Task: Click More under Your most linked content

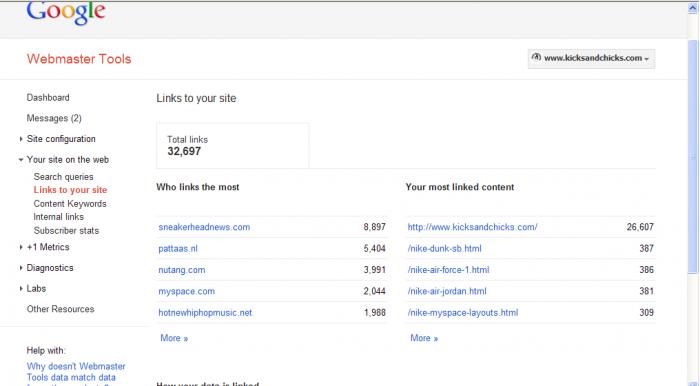Action: [x=424, y=338]
